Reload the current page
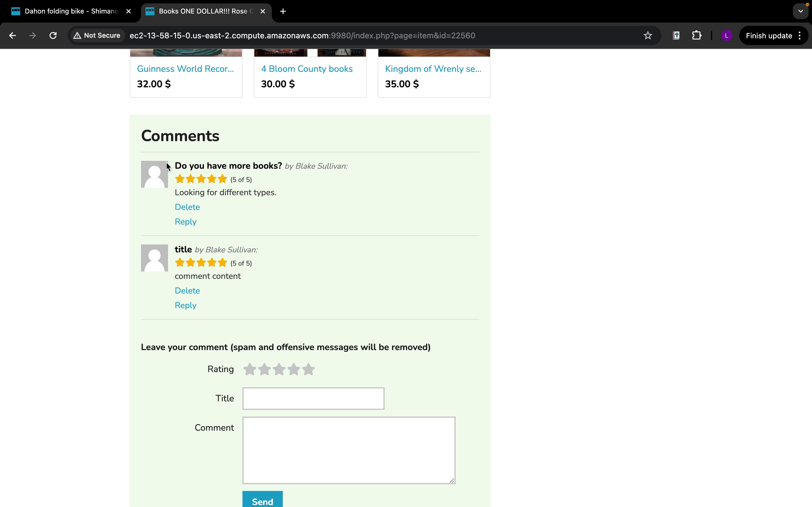Viewport: 812px width, 507px height. tap(53, 35)
